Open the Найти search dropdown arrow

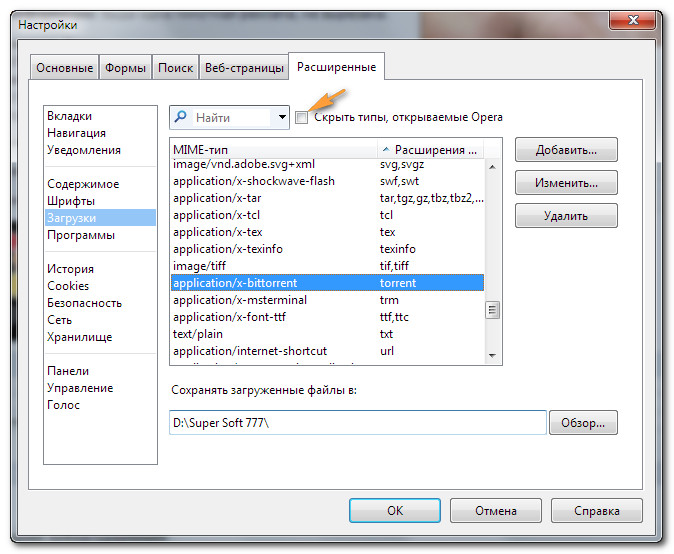coord(282,117)
